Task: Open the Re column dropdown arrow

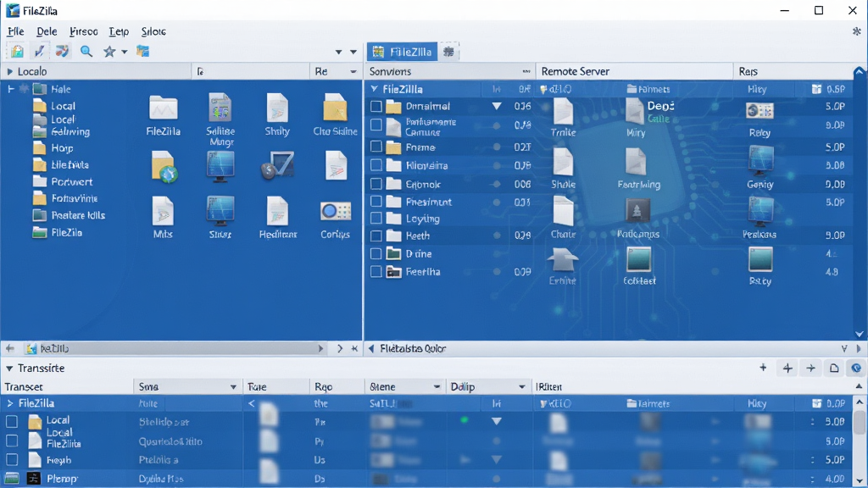Action: (x=353, y=71)
